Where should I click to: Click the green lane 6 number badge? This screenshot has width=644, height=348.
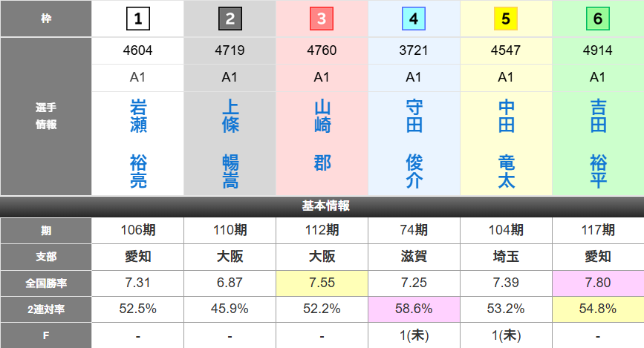[597, 19]
